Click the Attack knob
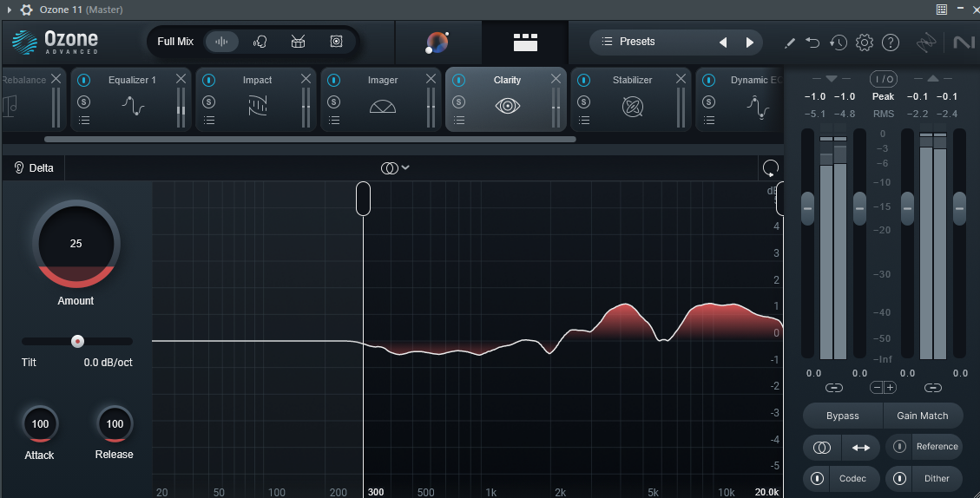The width and height of the screenshot is (980, 498). pyautogui.click(x=40, y=424)
